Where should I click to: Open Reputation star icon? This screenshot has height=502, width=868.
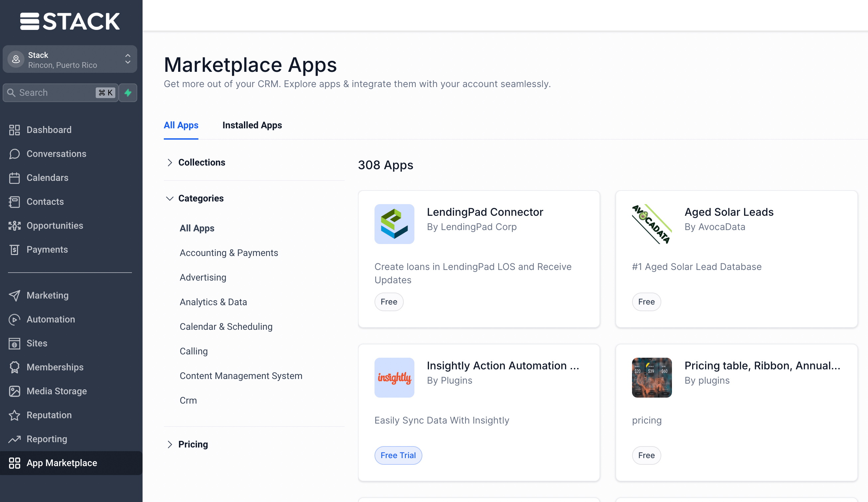pos(14,415)
